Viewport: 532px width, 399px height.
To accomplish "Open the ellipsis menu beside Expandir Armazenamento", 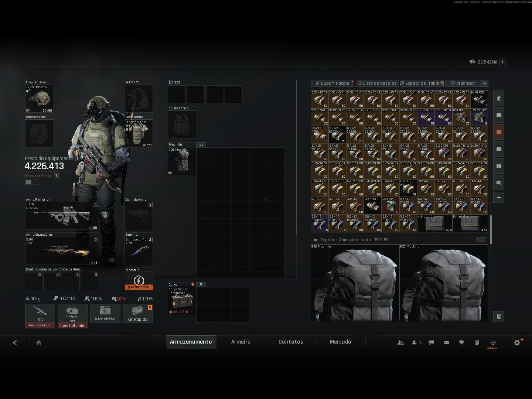I will point(481,240).
